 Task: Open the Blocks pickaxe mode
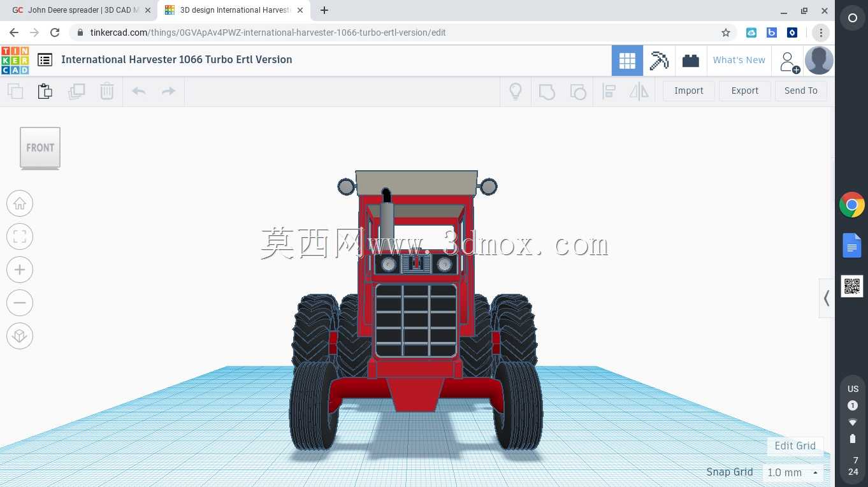[659, 61]
